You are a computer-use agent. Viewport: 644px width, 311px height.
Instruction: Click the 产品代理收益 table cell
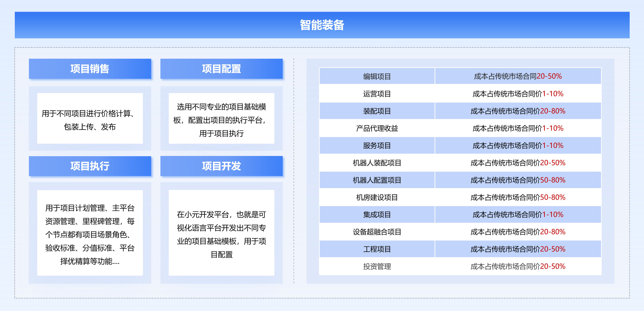pyautogui.click(x=377, y=128)
